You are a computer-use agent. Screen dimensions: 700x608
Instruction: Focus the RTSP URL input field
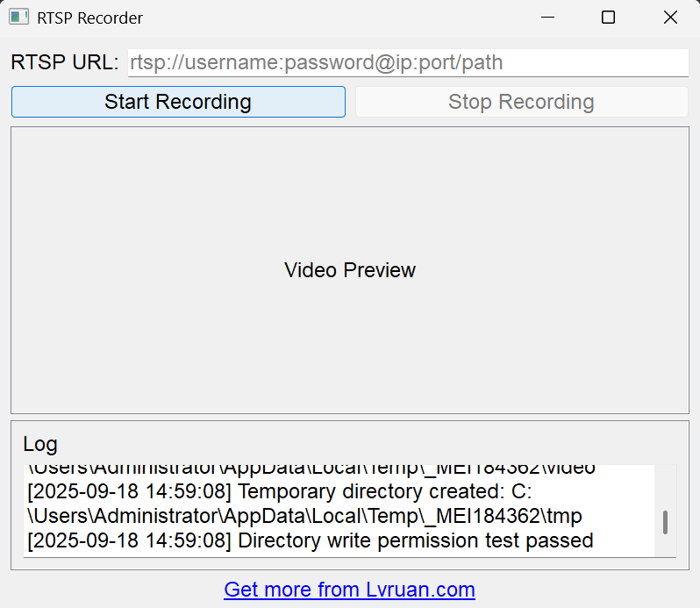click(x=408, y=62)
